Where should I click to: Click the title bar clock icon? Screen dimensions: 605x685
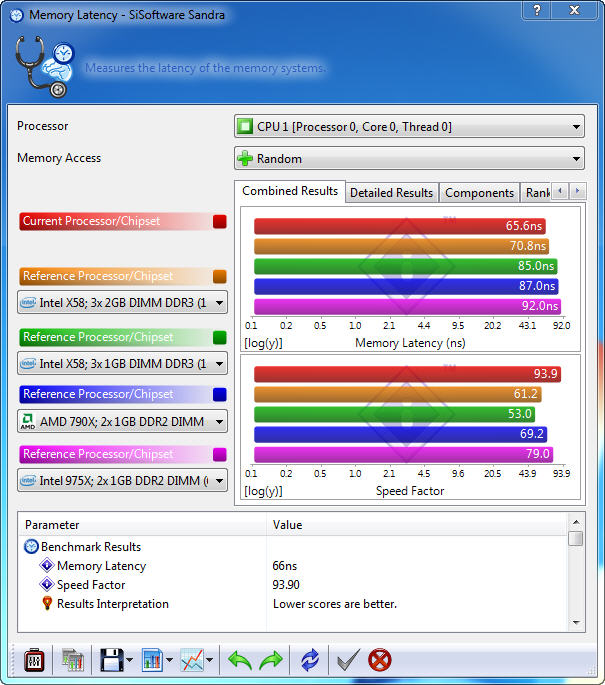click(17, 15)
